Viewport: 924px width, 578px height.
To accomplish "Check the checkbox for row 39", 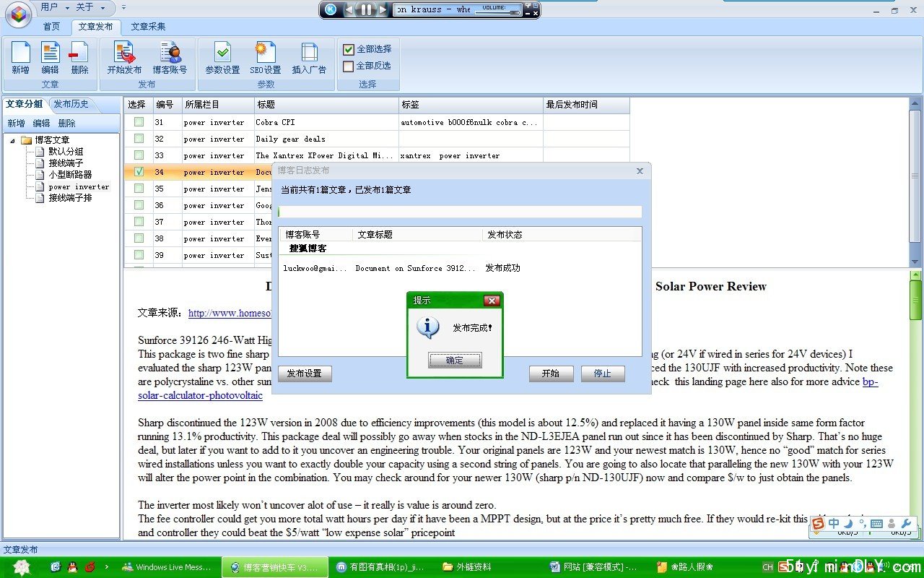I will click(x=139, y=255).
